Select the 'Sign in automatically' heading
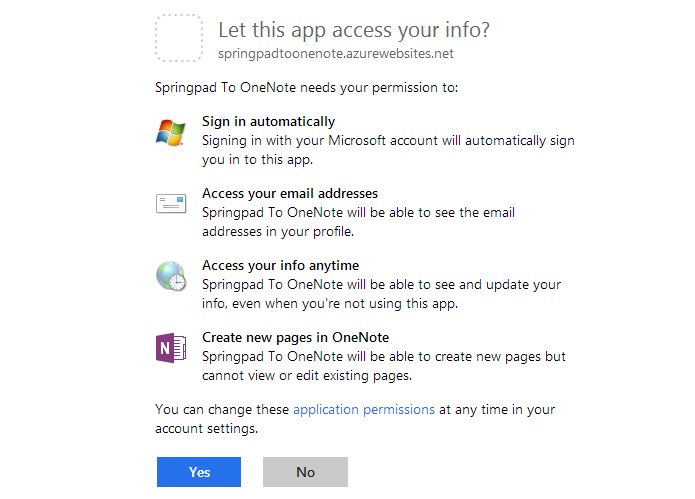The image size is (695, 499). pos(269,121)
